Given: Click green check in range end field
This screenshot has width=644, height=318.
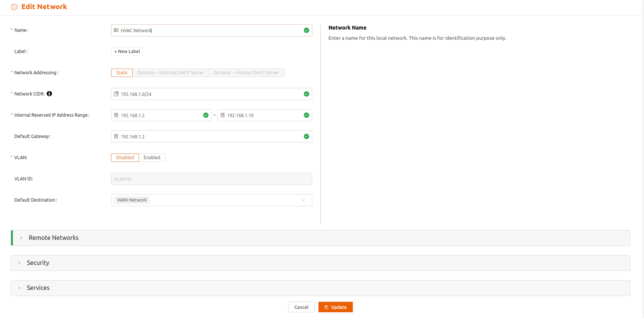Looking at the screenshot, I should click(x=306, y=115).
